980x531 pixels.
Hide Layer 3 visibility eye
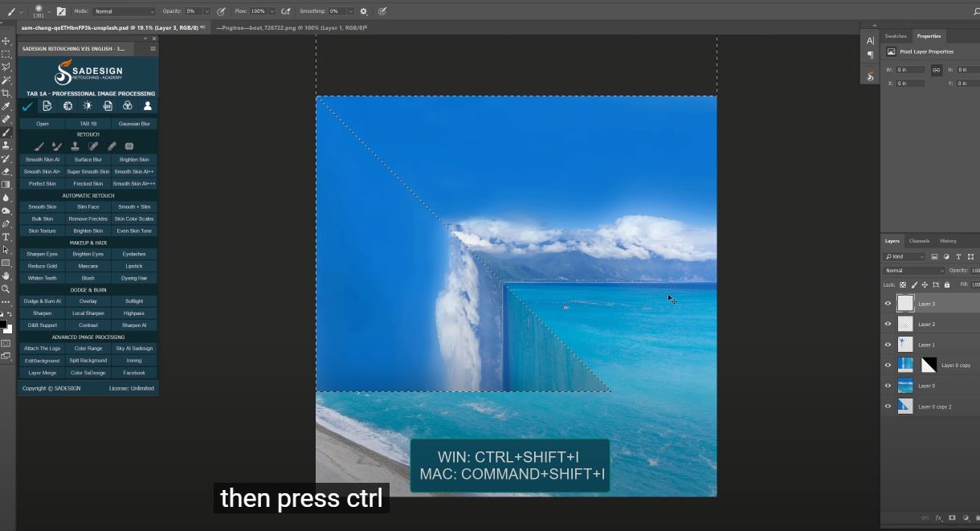point(888,304)
